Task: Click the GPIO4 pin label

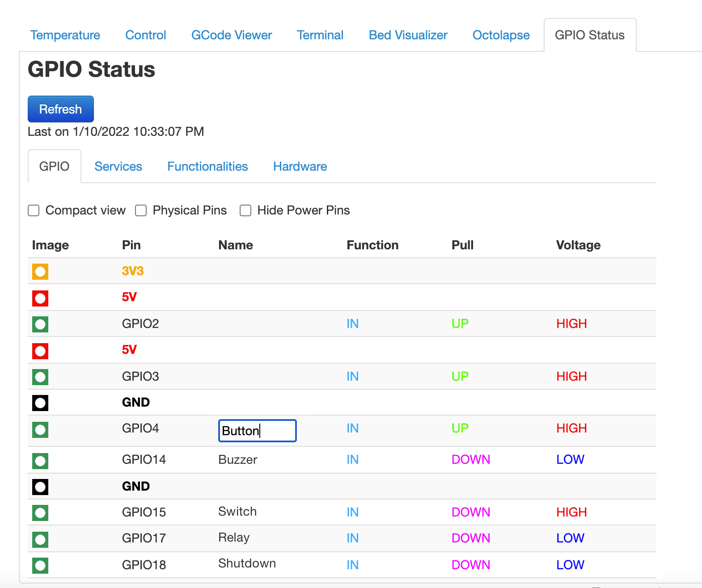Action: pyautogui.click(x=140, y=428)
